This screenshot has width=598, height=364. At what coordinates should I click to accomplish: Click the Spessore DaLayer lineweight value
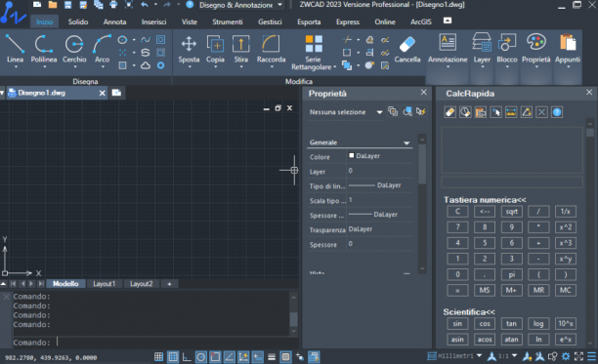tap(380, 215)
